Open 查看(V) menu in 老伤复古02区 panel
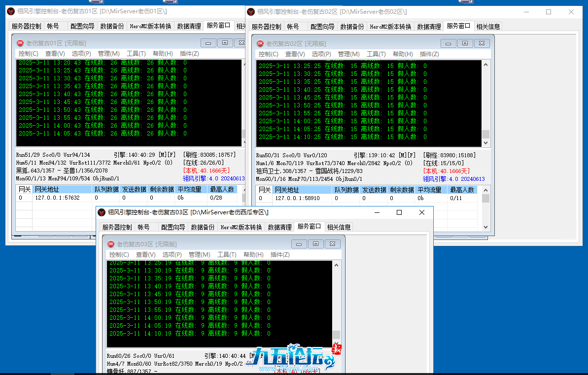 [295, 54]
